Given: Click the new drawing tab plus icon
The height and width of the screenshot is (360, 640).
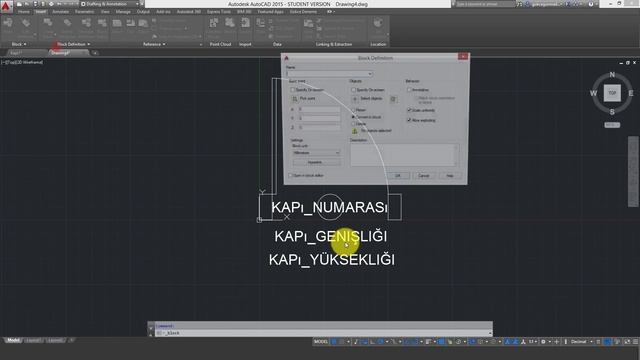Looking at the screenshot, I should click(x=95, y=53).
